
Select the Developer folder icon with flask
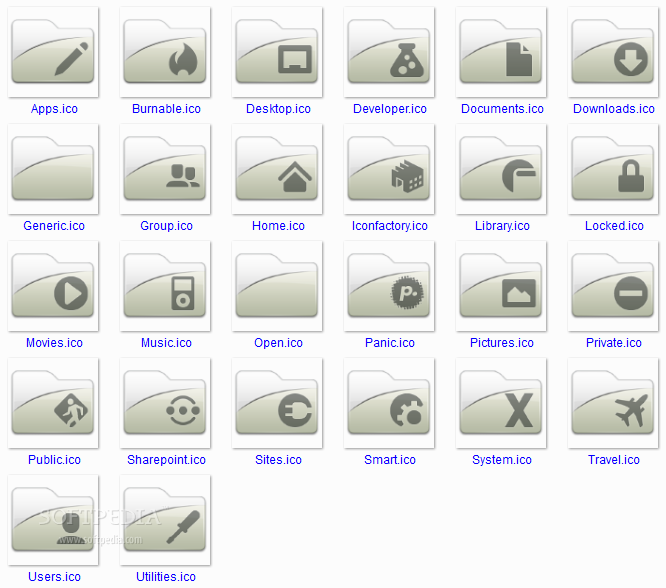click(389, 52)
